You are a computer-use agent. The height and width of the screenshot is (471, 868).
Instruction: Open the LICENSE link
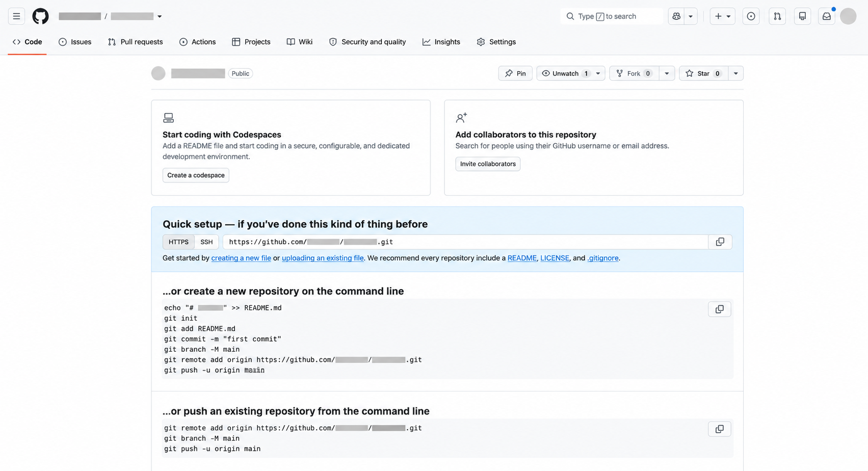pos(555,258)
